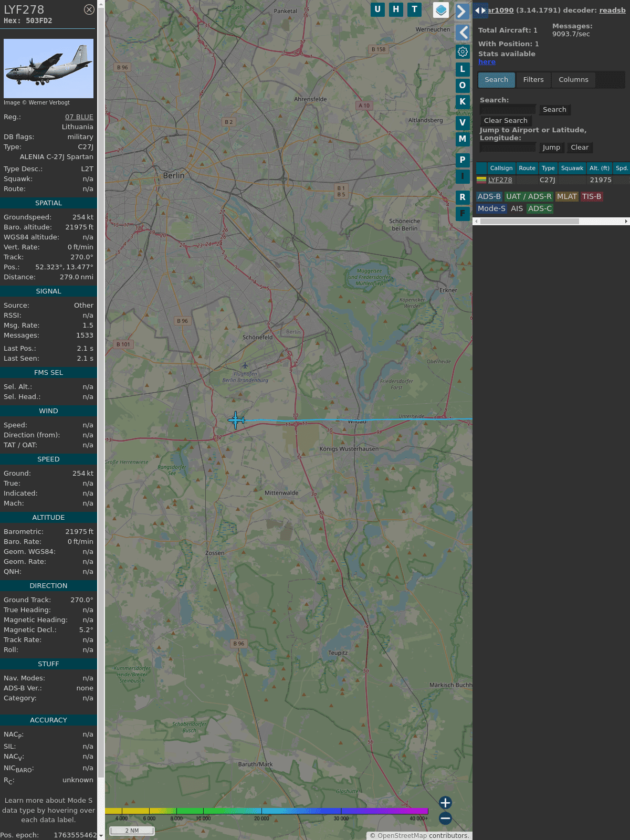
Task: Expand sidebar with right chevron arrow
Action: click(x=462, y=11)
